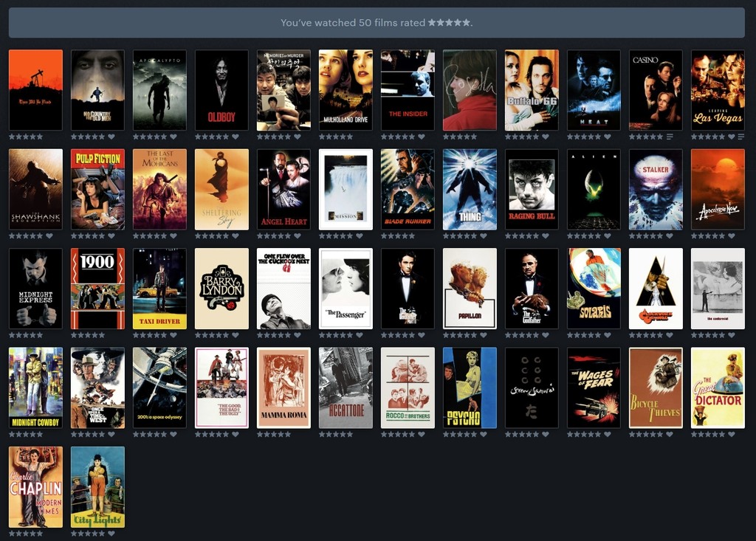Click the heart beneath The Insider
This screenshot has height=541, width=756.
point(422,137)
